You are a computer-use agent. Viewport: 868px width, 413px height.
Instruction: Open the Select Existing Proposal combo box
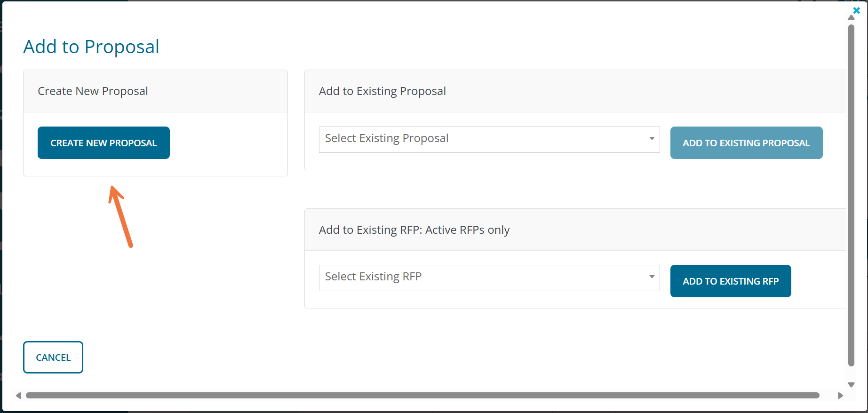click(485, 139)
